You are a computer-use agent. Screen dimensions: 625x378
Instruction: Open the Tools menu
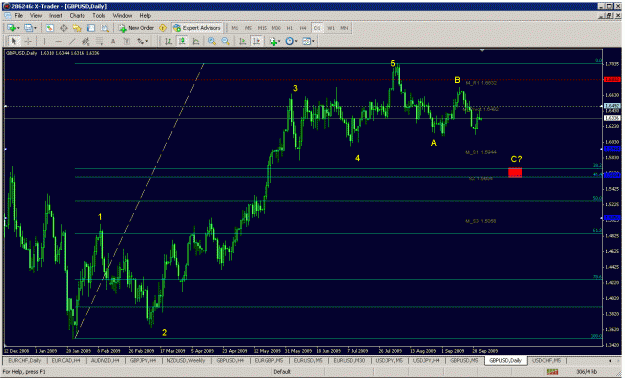point(99,16)
